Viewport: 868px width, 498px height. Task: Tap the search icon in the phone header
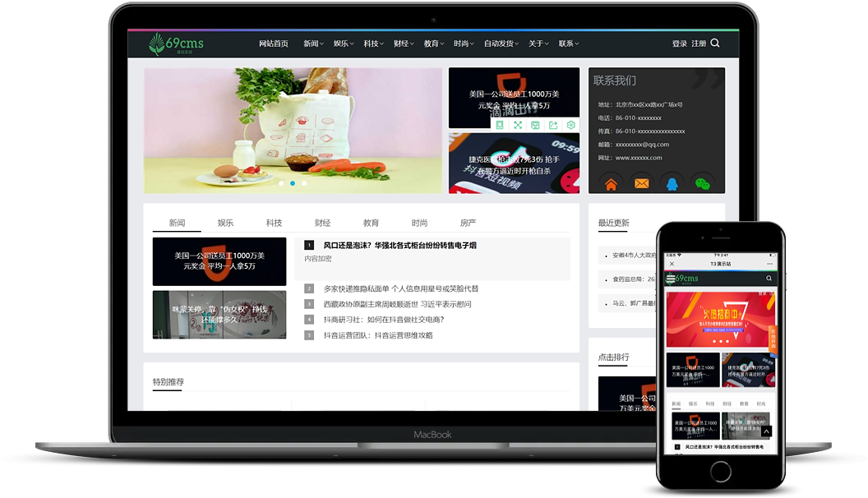pos(769,279)
